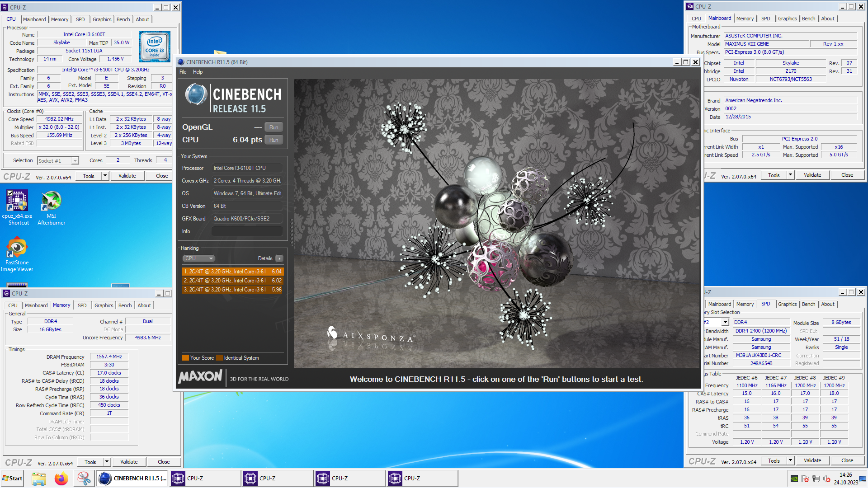
Task: Click the Intel Core i3 logo badge
Action: [x=155, y=47]
